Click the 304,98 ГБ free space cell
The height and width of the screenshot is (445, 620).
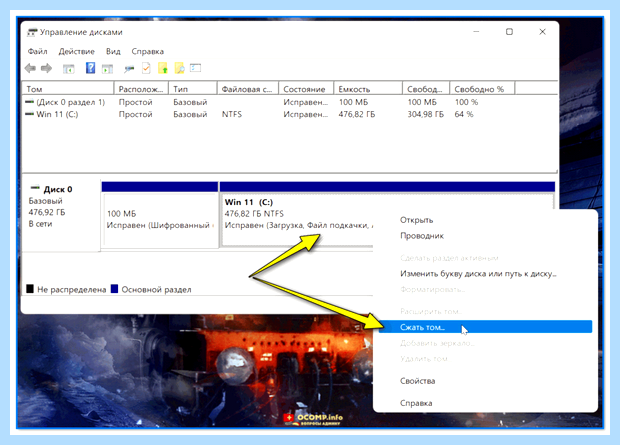click(425, 114)
